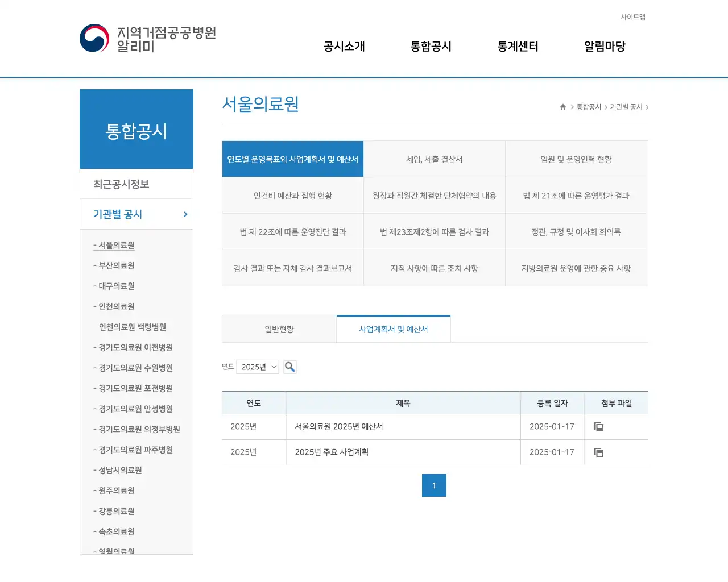Image resolution: width=728 pixels, height=582 pixels.
Task: Open the 알림마당 menu
Action: pyautogui.click(x=604, y=47)
